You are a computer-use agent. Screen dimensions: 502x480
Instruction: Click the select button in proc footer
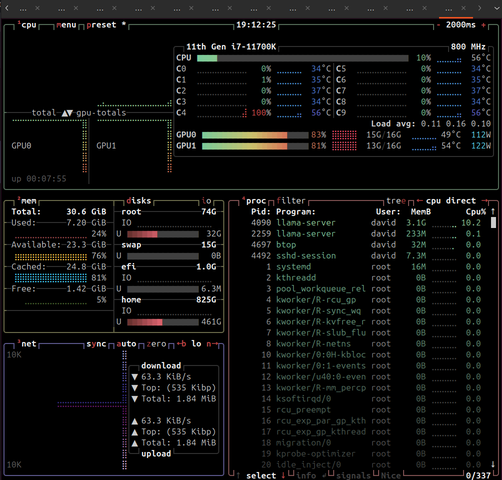pos(261,475)
